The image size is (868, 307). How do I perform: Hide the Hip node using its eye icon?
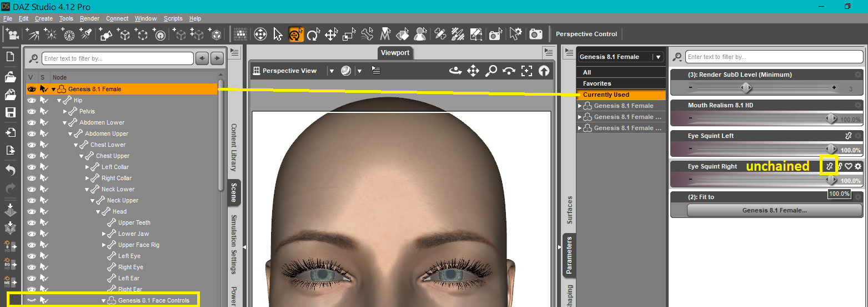(x=32, y=100)
